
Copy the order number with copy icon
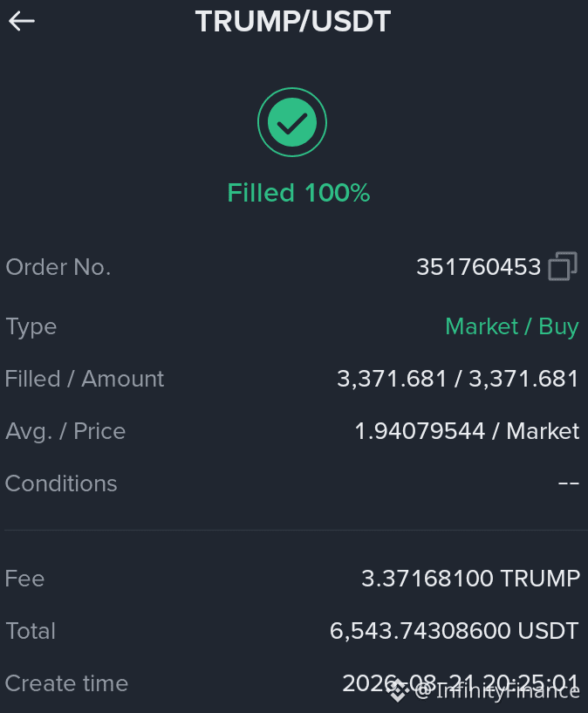coord(563,266)
